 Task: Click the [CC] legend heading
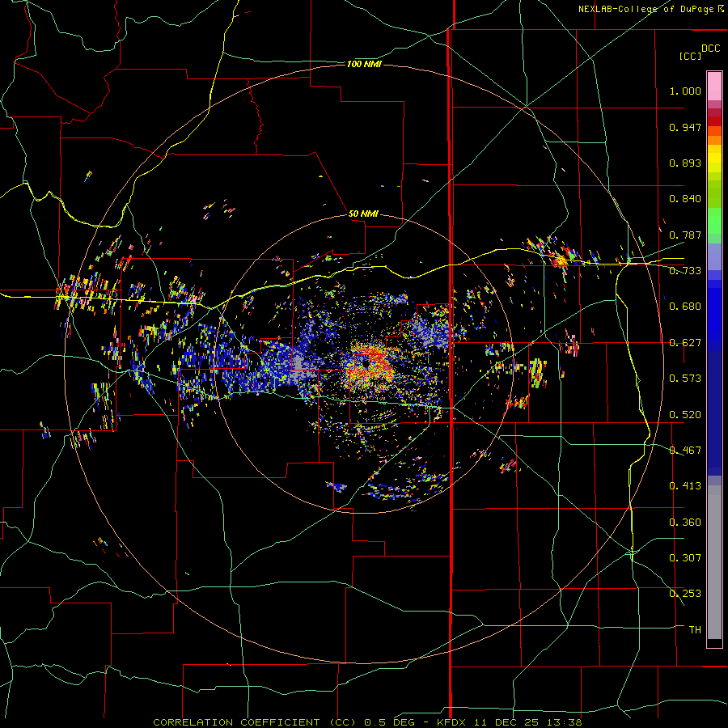click(690, 56)
